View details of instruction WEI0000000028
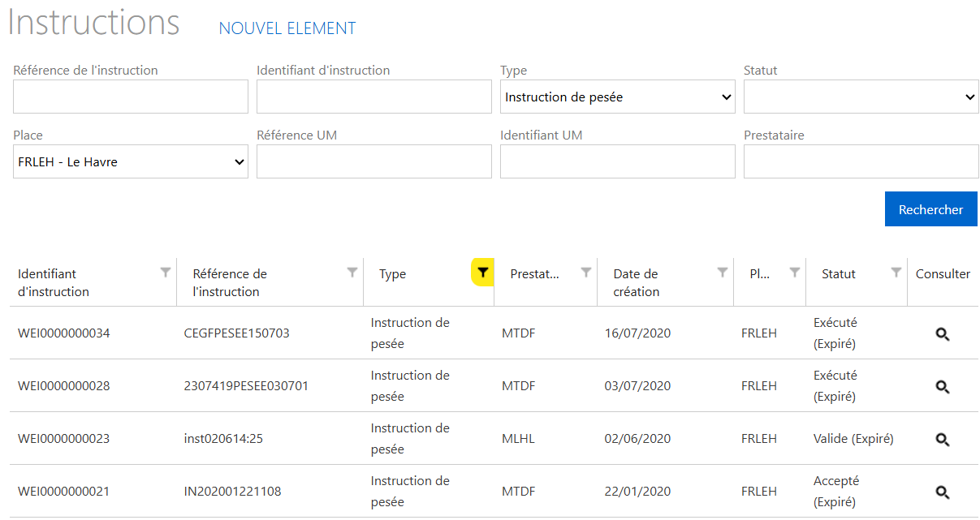980x520 pixels. [943, 387]
